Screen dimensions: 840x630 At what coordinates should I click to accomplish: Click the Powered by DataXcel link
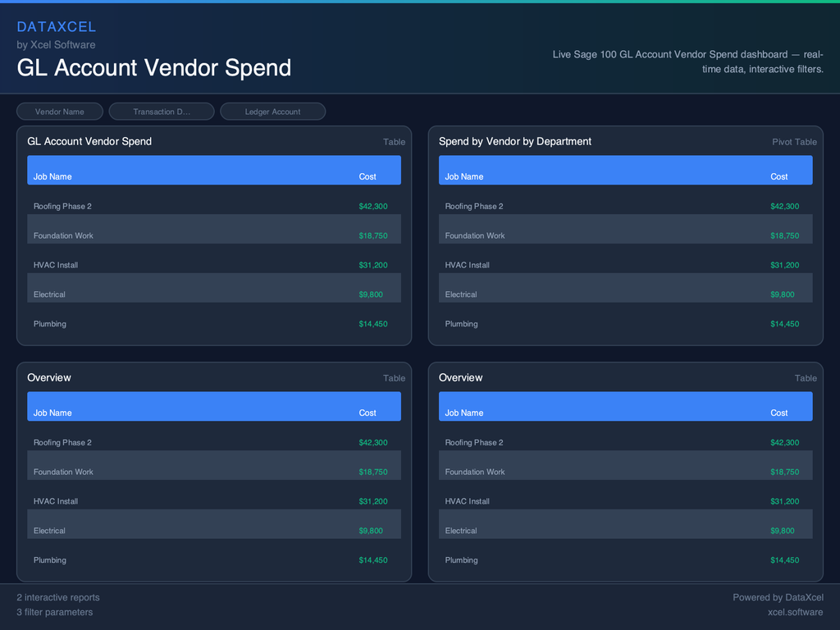[778, 597]
